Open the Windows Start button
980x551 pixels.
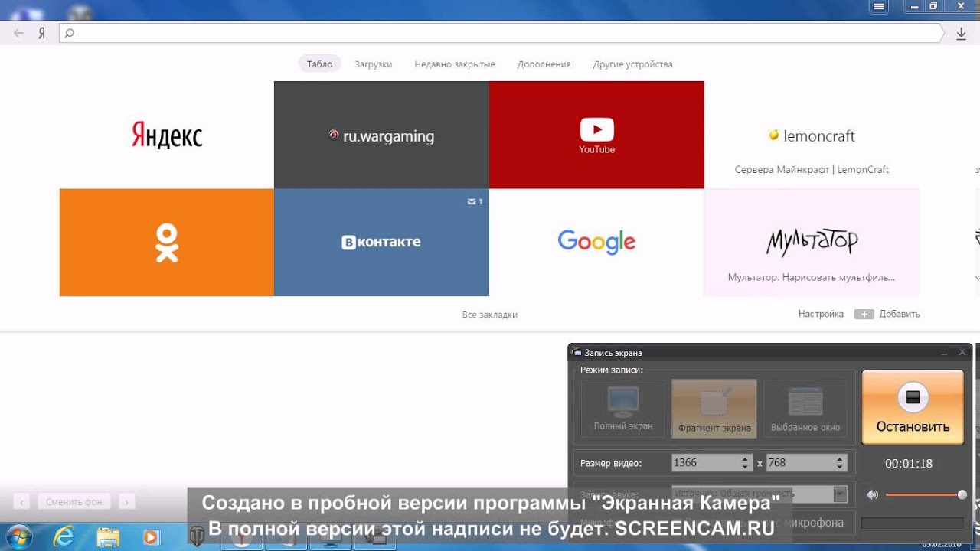[18, 537]
